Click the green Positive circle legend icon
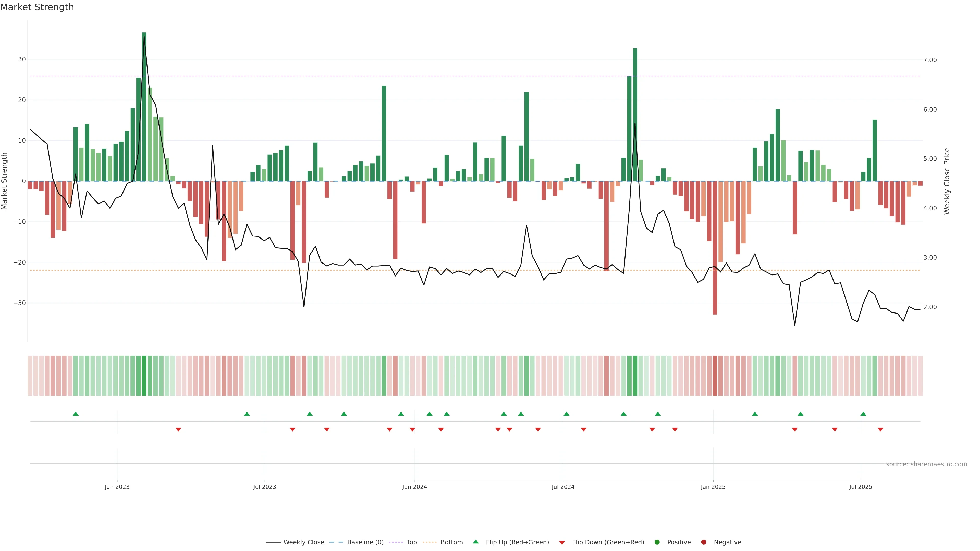980x551 pixels. click(x=657, y=542)
